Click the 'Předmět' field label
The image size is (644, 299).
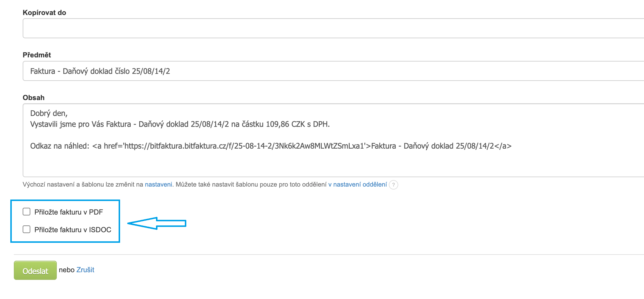[x=37, y=55]
